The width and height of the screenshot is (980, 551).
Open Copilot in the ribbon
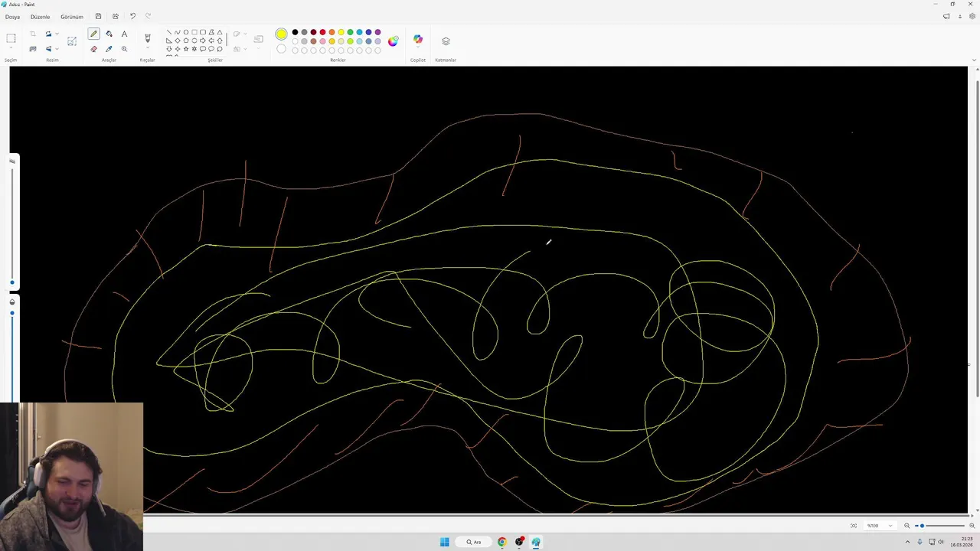pyautogui.click(x=418, y=40)
